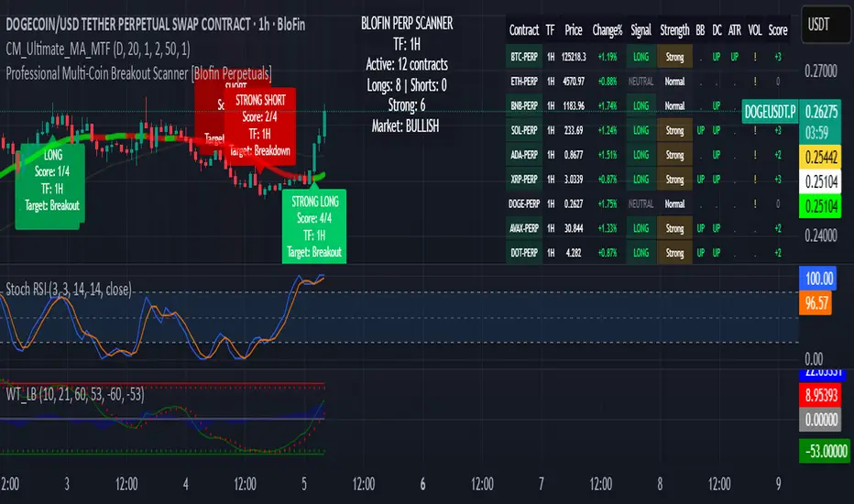Click the ATR column header
854x504 pixels.
click(735, 30)
